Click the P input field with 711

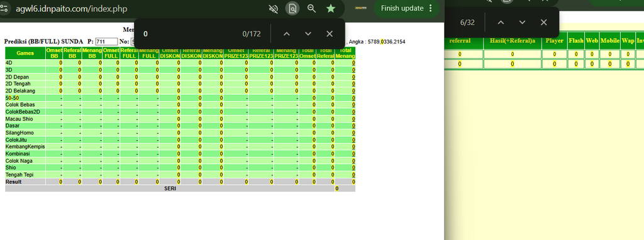pos(106,42)
